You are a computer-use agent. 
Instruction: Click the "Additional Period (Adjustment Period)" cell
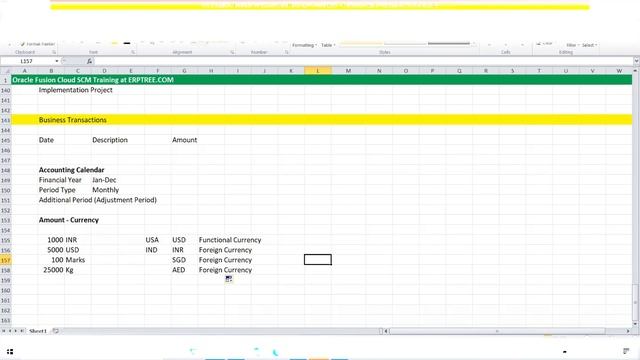pyautogui.click(x=98, y=200)
